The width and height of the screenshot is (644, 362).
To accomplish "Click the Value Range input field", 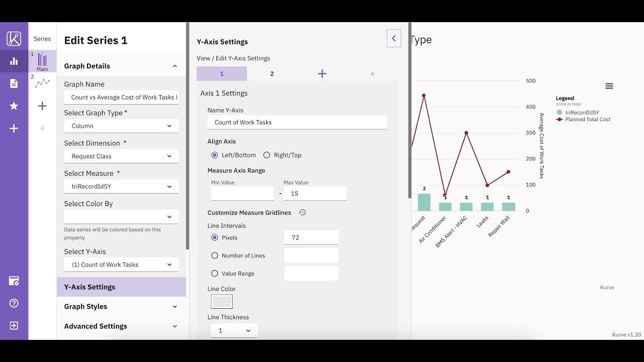I will [311, 274].
